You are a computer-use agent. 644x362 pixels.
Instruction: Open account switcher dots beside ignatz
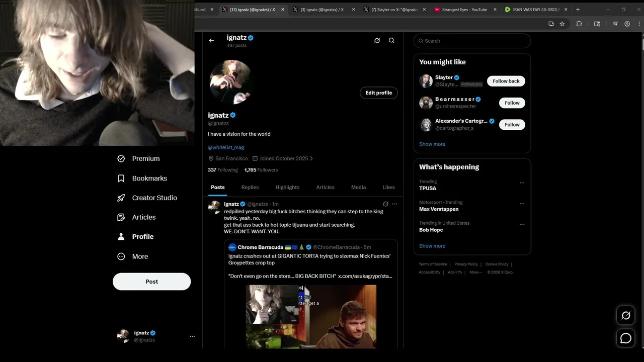[x=192, y=336]
